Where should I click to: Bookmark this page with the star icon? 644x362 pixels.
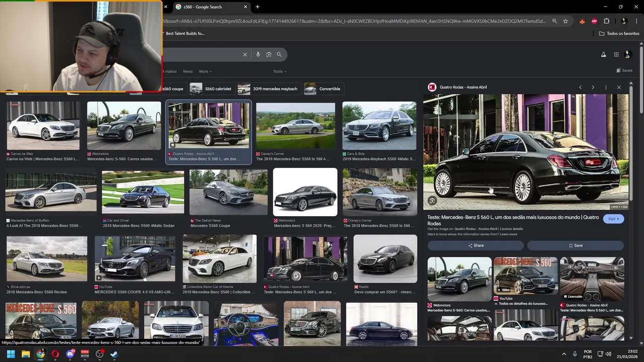(x=566, y=21)
